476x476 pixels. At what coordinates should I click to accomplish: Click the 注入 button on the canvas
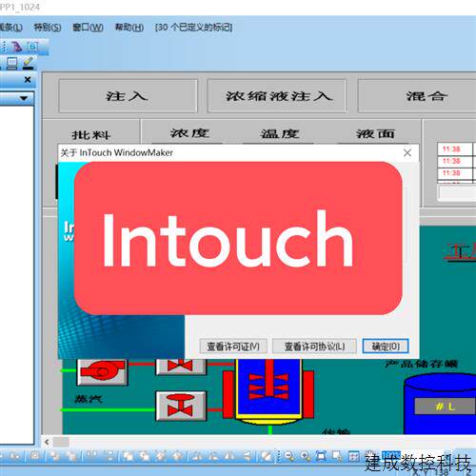coord(128,96)
